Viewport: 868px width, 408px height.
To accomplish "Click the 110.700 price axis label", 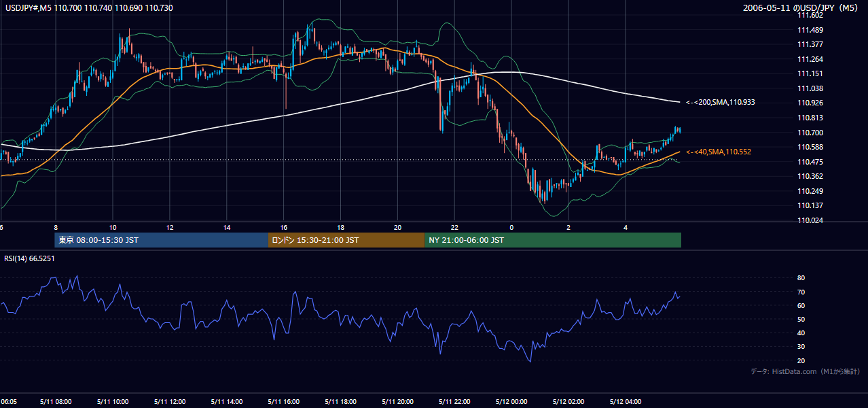I will tap(810, 133).
